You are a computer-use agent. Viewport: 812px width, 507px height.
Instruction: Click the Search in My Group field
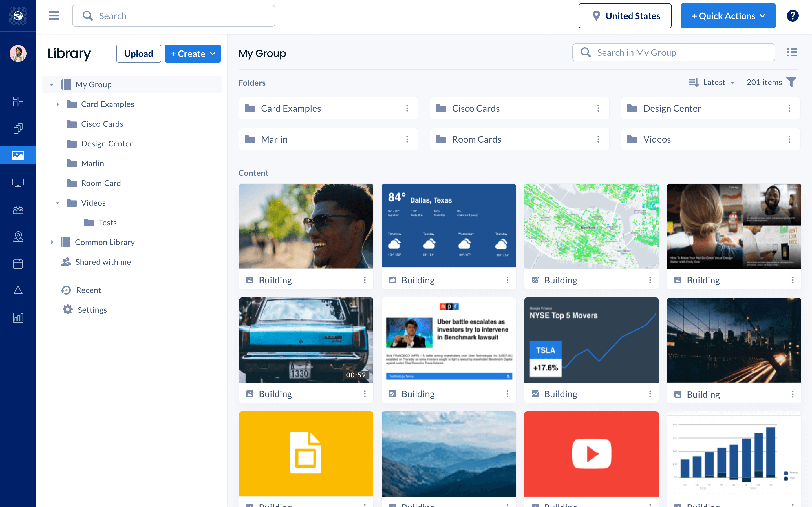click(673, 53)
